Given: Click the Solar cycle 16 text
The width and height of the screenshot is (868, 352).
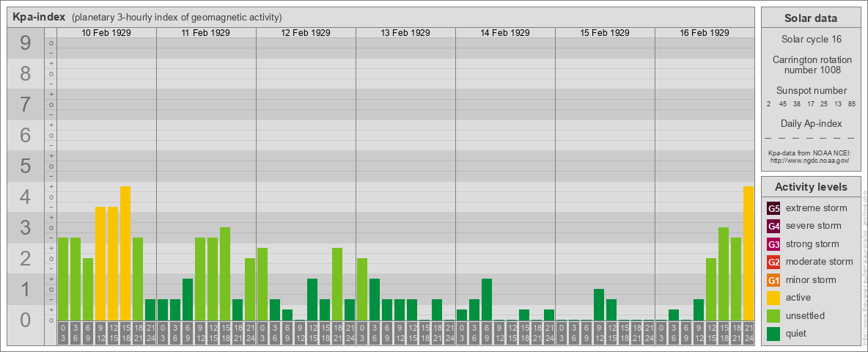Looking at the screenshot, I should (x=811, y=40).
